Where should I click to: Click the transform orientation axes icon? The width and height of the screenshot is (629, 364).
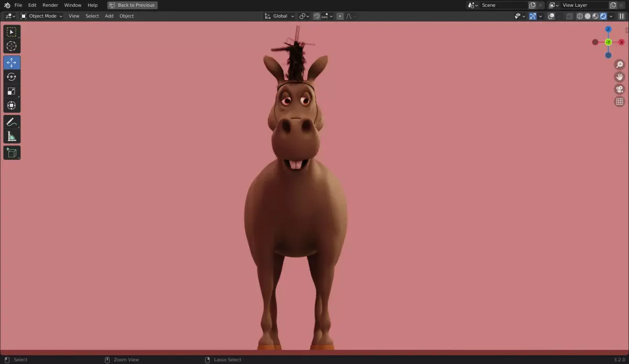pyautogui.click(x=267, y=16)
